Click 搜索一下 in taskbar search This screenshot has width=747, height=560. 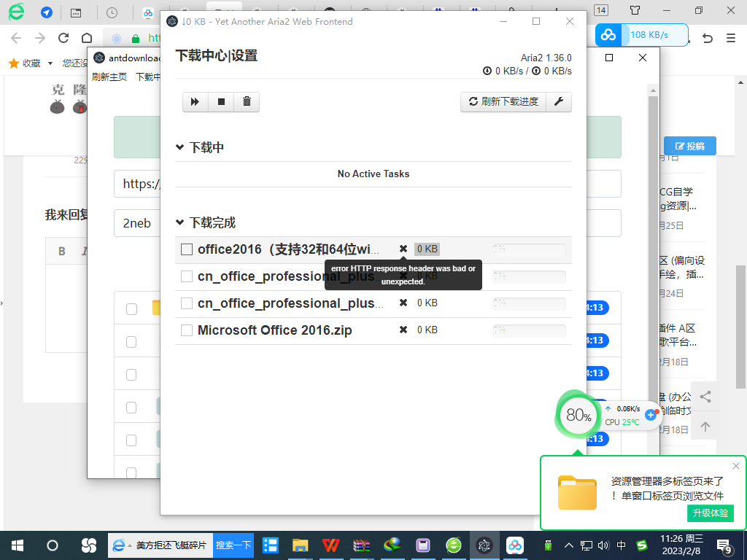[233, 545]
